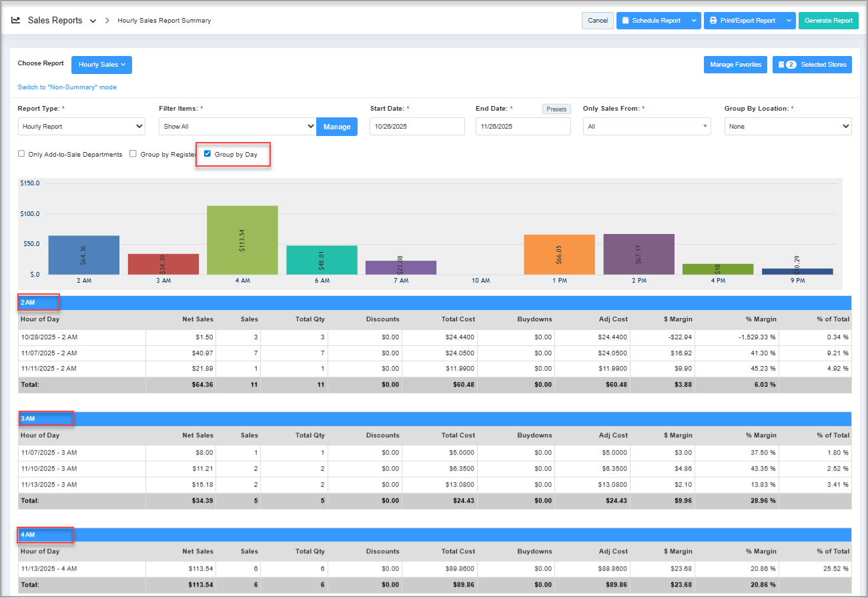Screen dimensions: 868x598
Task: Click the printer icon on Print/Export Report
Action: pos(713,21)
